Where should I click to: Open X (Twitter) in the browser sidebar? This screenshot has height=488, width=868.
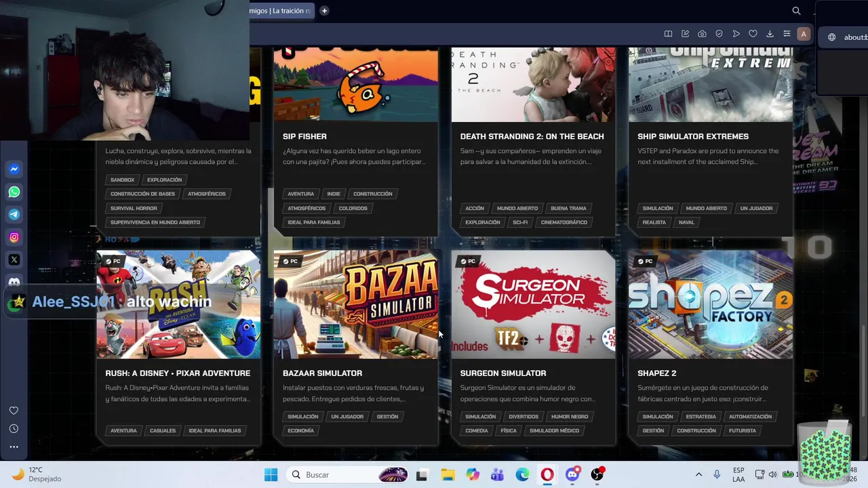point(14,260)
